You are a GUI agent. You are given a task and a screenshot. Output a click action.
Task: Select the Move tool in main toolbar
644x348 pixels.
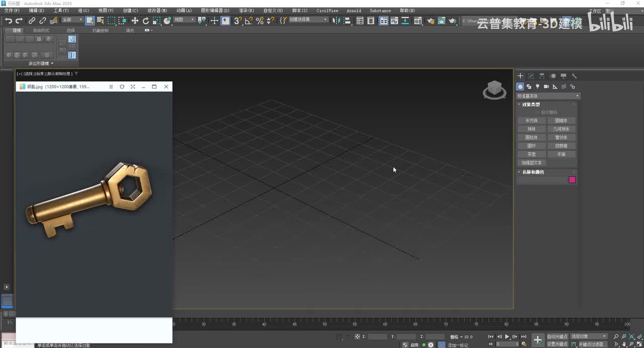135,21
